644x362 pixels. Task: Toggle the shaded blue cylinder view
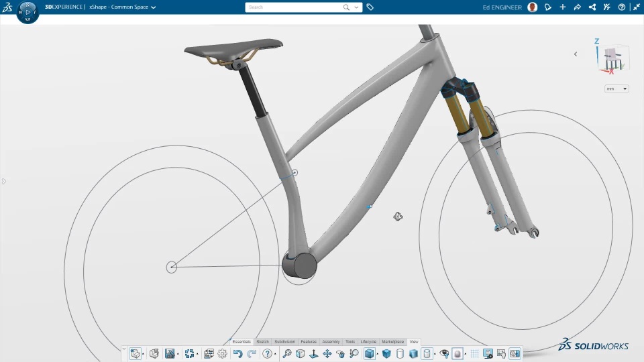click(x=413, y=353)
